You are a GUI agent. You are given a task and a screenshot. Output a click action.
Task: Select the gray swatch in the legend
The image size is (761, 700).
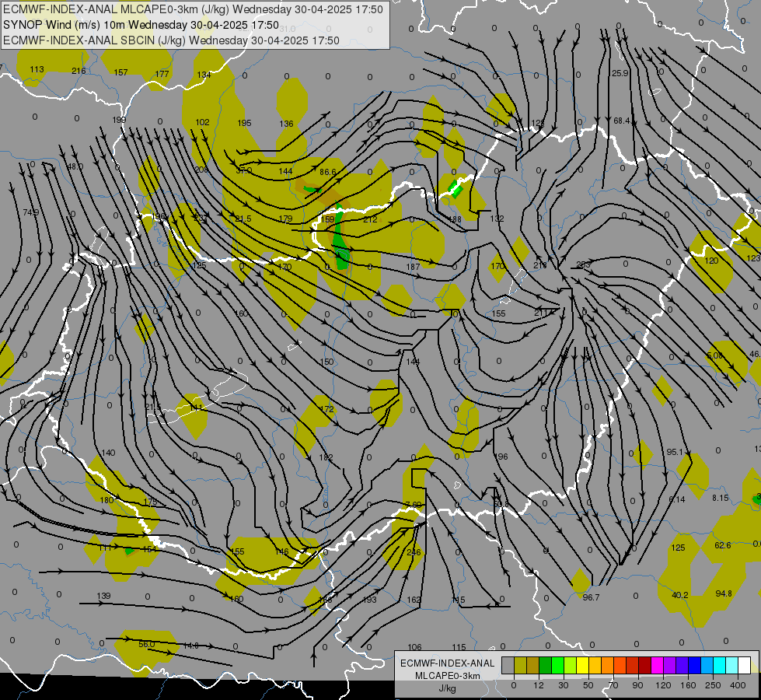coord(508,666)
